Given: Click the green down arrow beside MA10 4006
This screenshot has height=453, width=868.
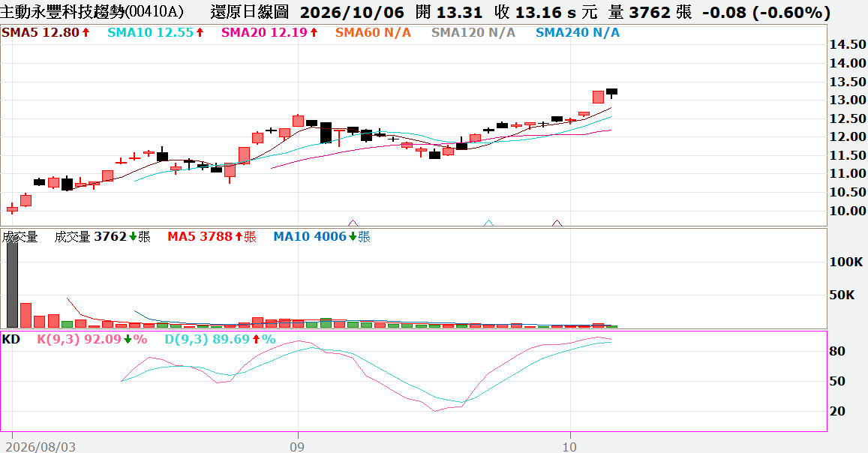Looking at the screenshot, I should tap(353, 237).
